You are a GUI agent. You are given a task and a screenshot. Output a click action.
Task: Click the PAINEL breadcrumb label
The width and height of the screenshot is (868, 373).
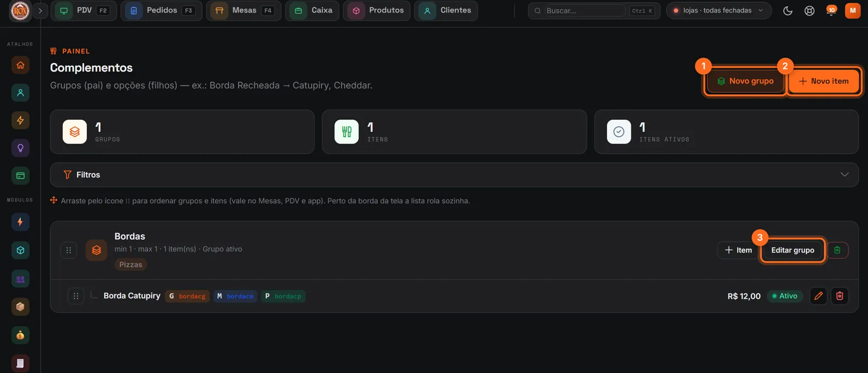click(x=76, y=51)
